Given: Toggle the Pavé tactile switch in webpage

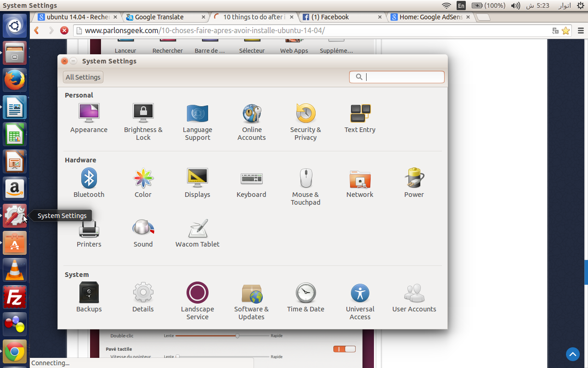Looking at the screenshot, I should click(x=345, y=349).
